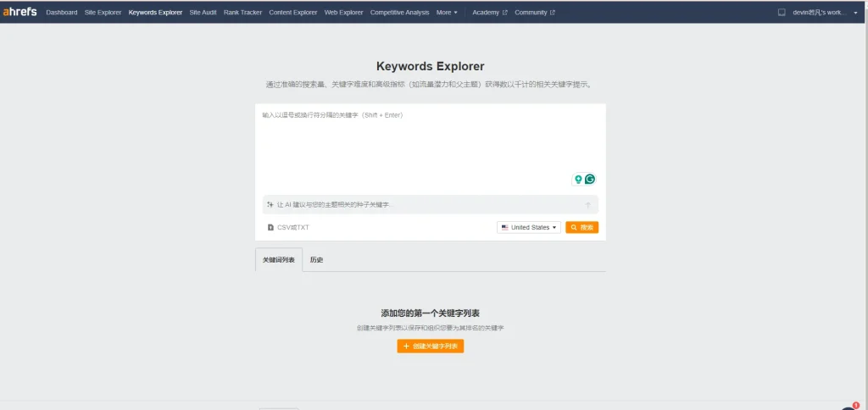Go to Content Explorer
Image resolution: width=868 pixels, height=410 pixels.
pyautogui.click(x=292, y=12)
